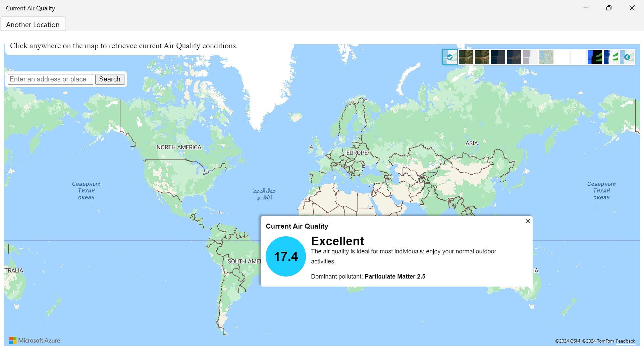644x362 pixels.
Task: Select the second blank white map style
Action: point(578,57)
